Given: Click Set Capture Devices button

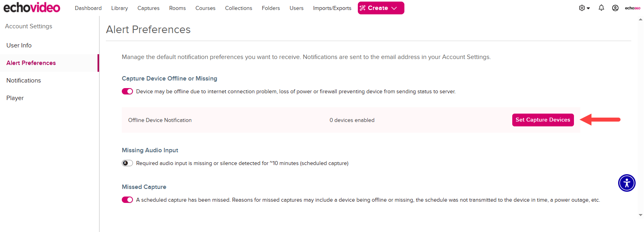Looking at the screenshot, I should click(x=543, y=120).
